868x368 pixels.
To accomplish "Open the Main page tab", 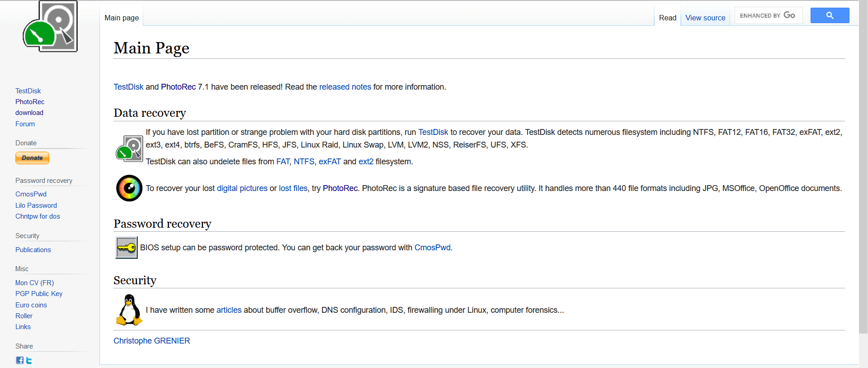I will 121,18.
